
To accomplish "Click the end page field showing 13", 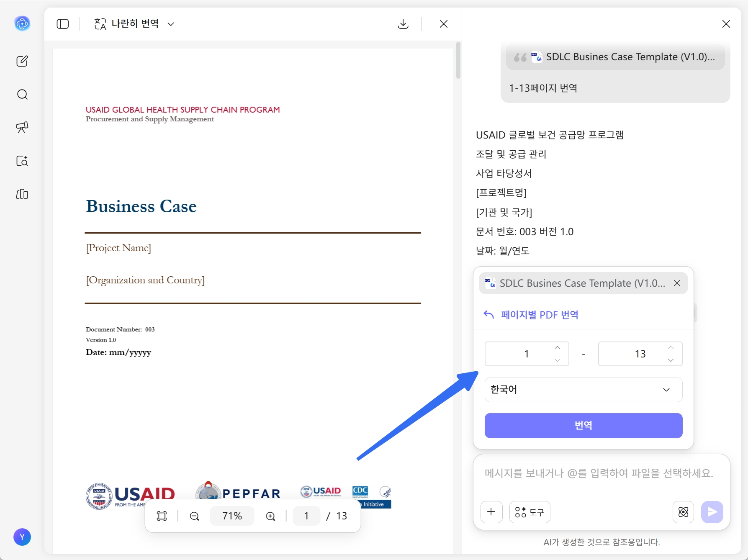I will (x=640, y=354).
